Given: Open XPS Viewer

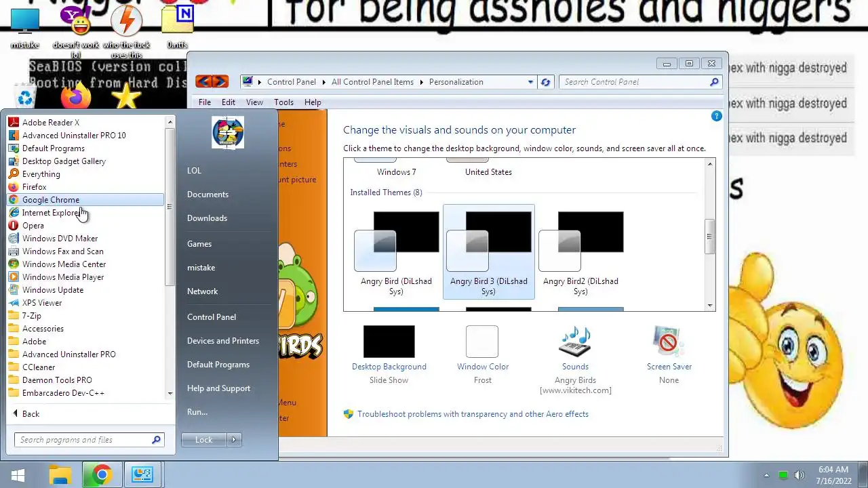Looking at the screenshot, I should point(42,303).
